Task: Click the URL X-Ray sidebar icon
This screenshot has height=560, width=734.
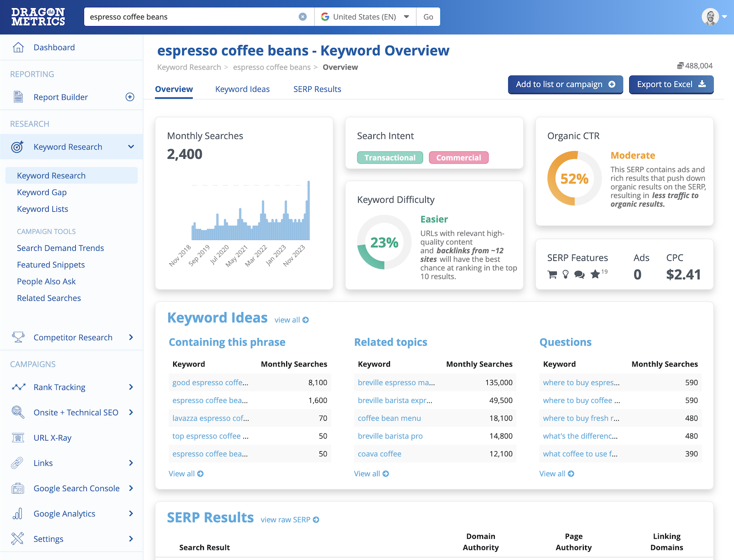Action: tap(18, 438)
